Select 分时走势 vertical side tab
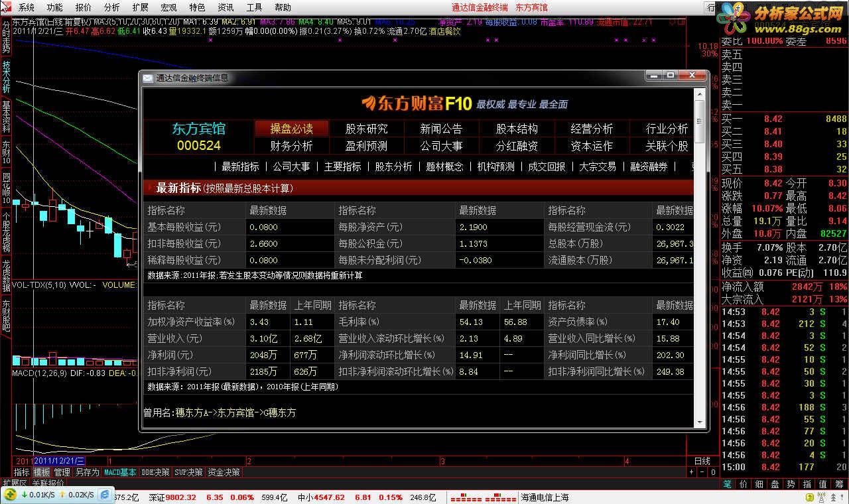849x504 pixels. click(x=6, y=38)
